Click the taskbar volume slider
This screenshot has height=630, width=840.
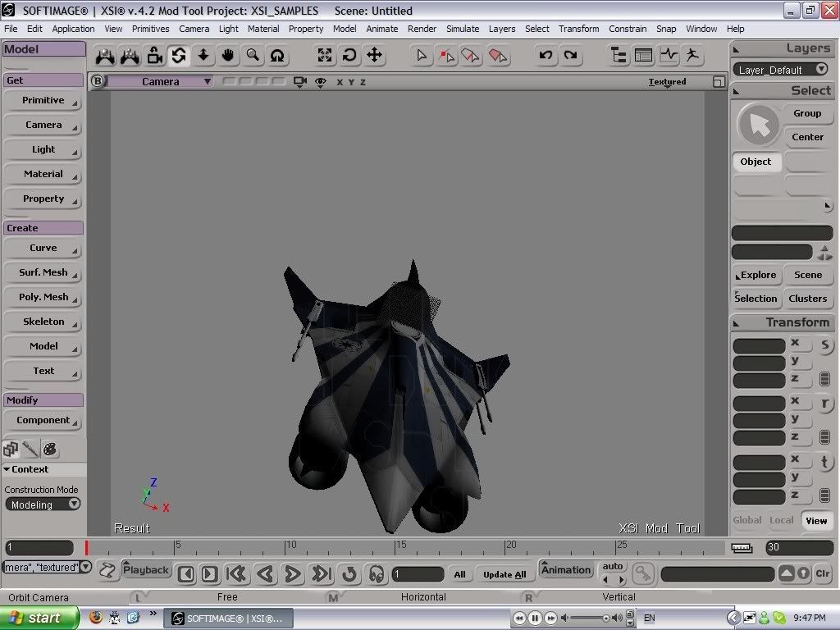[587, 619]
